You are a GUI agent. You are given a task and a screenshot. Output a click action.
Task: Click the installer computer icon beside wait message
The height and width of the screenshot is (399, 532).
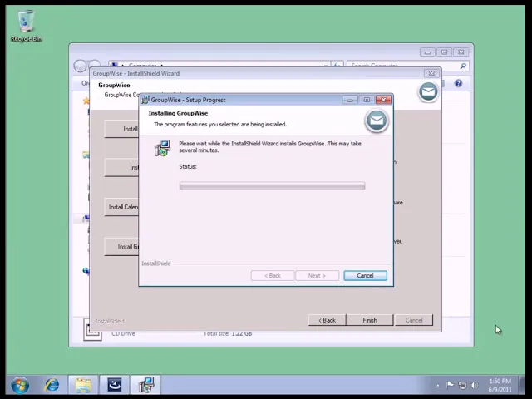tap(163, 148)
